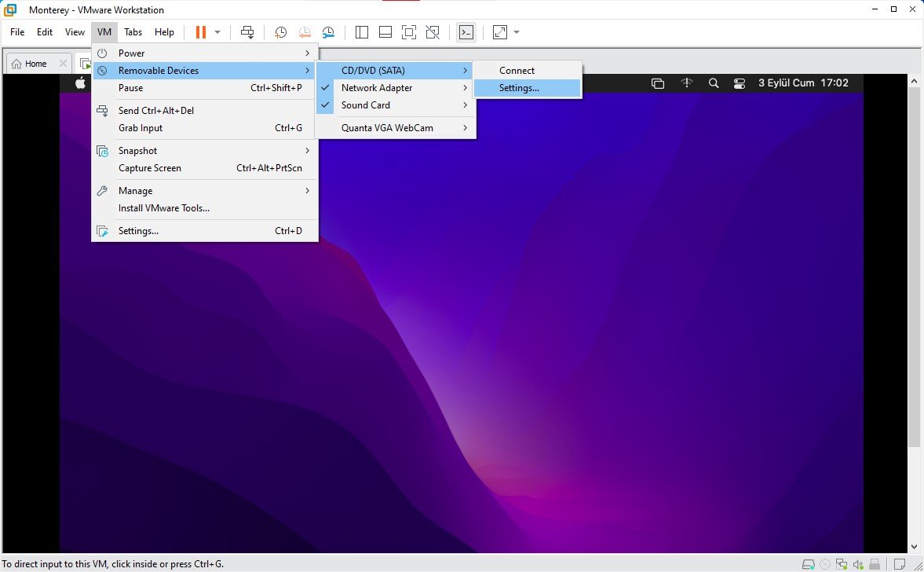The width and height of the screenshot is (924, 572).
Task: Switch to the Home tab
Action: coord(35,64)
